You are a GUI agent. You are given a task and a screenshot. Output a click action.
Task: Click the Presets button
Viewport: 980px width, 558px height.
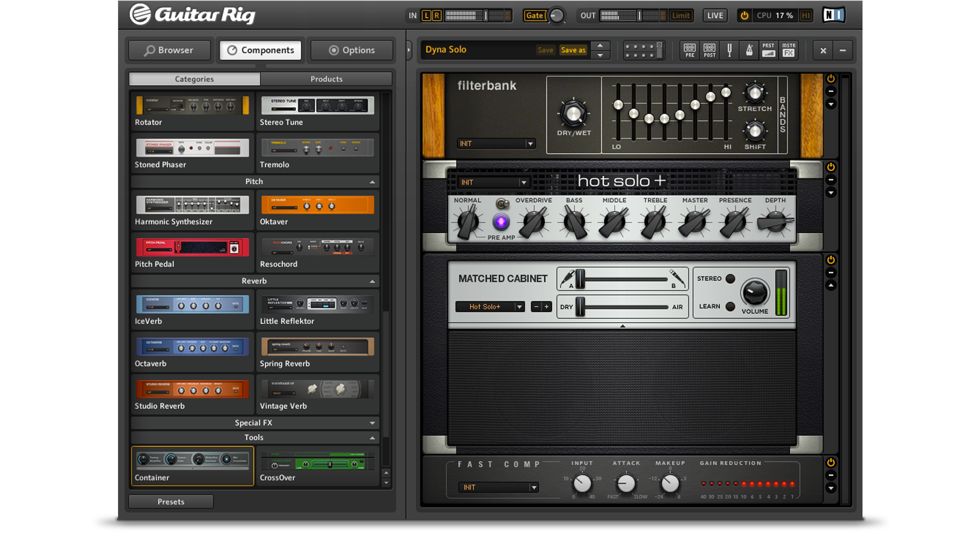point(171,502)
